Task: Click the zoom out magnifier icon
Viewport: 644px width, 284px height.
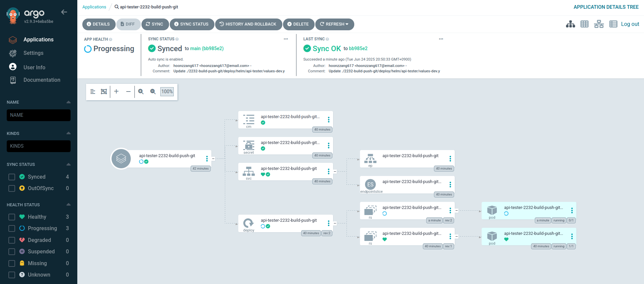Action: click(x=153, y=92)
